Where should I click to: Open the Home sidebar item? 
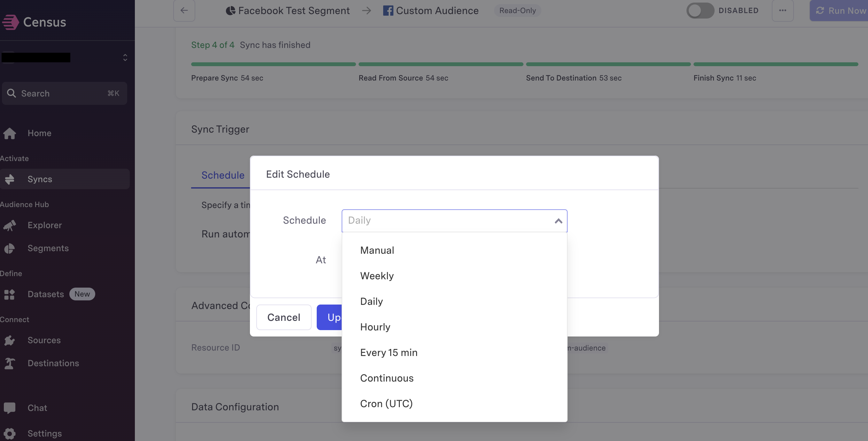coord(39,133)
